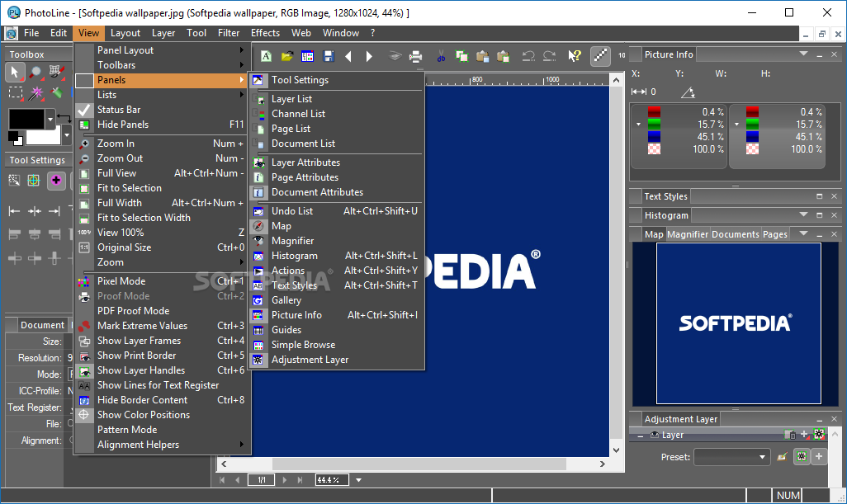Click the white background color swatch

pos(44,137)
